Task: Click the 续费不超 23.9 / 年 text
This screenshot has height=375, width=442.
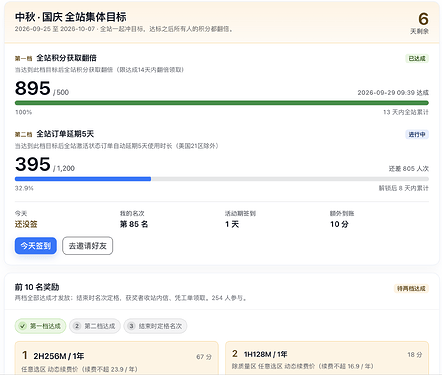Action: (110, 369)
